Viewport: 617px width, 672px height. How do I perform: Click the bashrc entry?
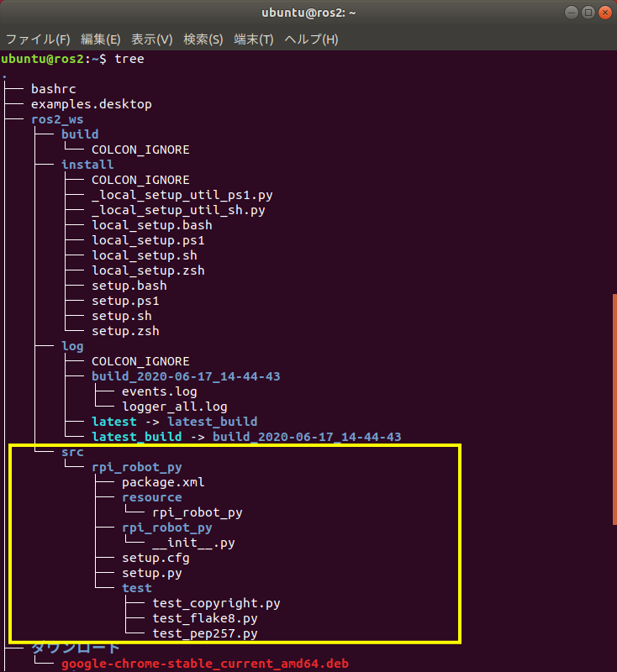(x=54, y=89)
